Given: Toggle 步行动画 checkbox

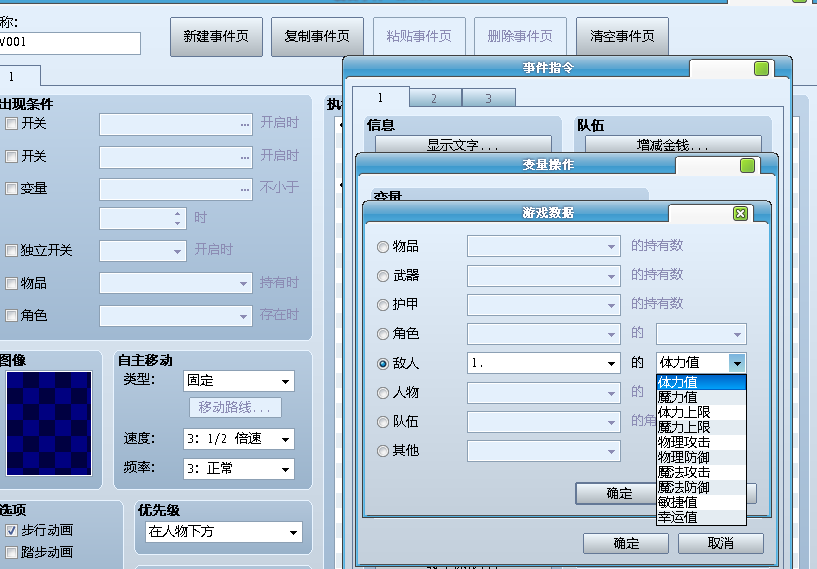Looking at the screenshot, I should 11,530.
